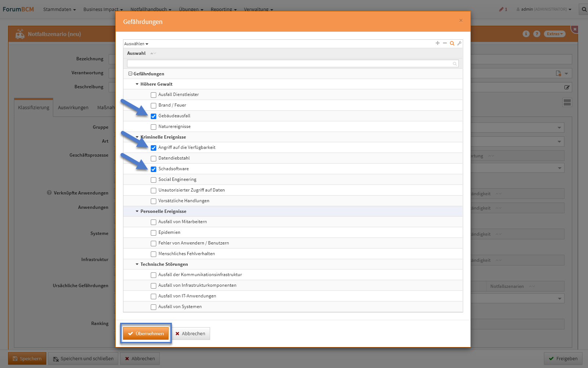588x368 pixels.
Task: Enable the Ausfall von Infrastrukturkomponenten checkbox
Action: 154,286
